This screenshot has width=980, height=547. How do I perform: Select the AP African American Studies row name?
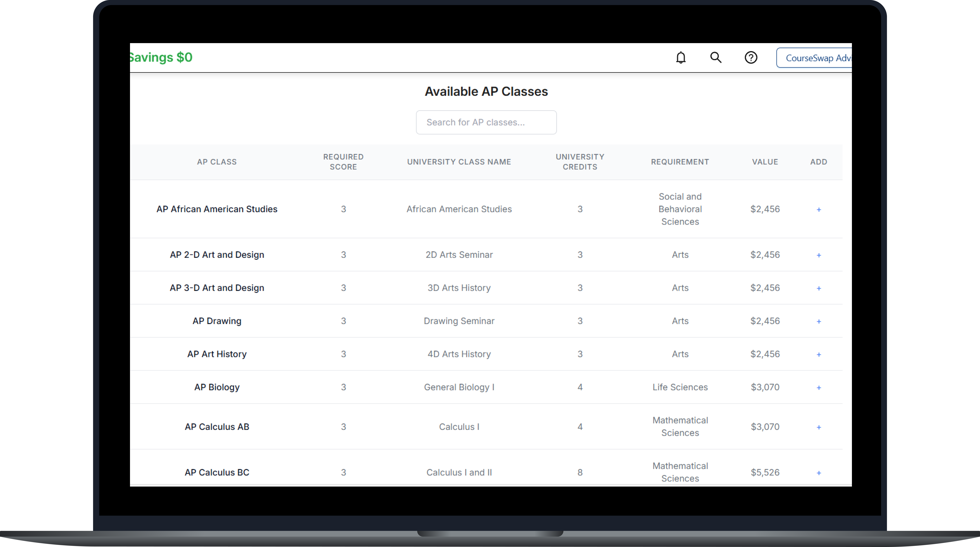(x=217, y=209)
